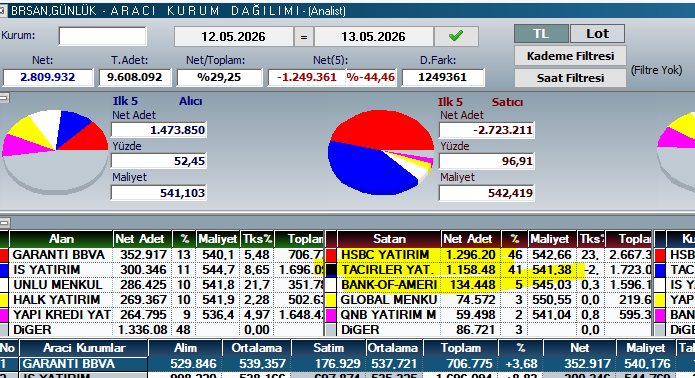Screen dimensions: 695x378
Task: Sort buyers by the Alan column header
Action: [61, 239]
